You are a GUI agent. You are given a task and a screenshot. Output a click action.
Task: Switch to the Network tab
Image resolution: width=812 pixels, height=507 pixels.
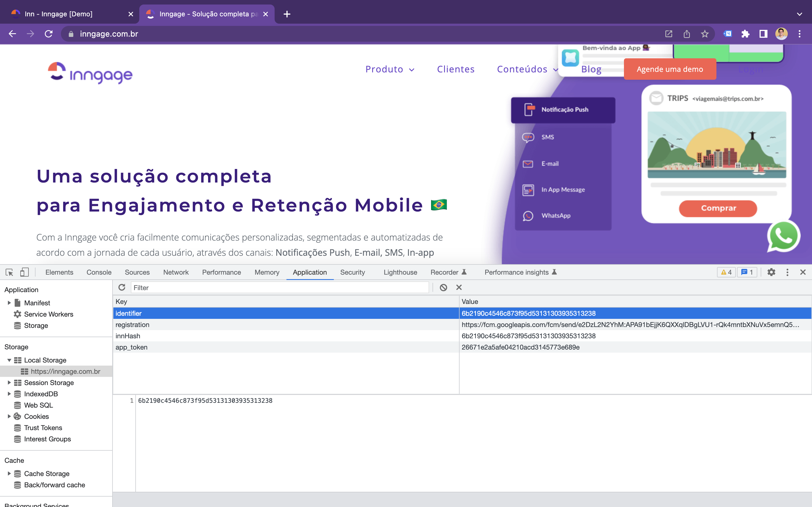pos(176,272)
